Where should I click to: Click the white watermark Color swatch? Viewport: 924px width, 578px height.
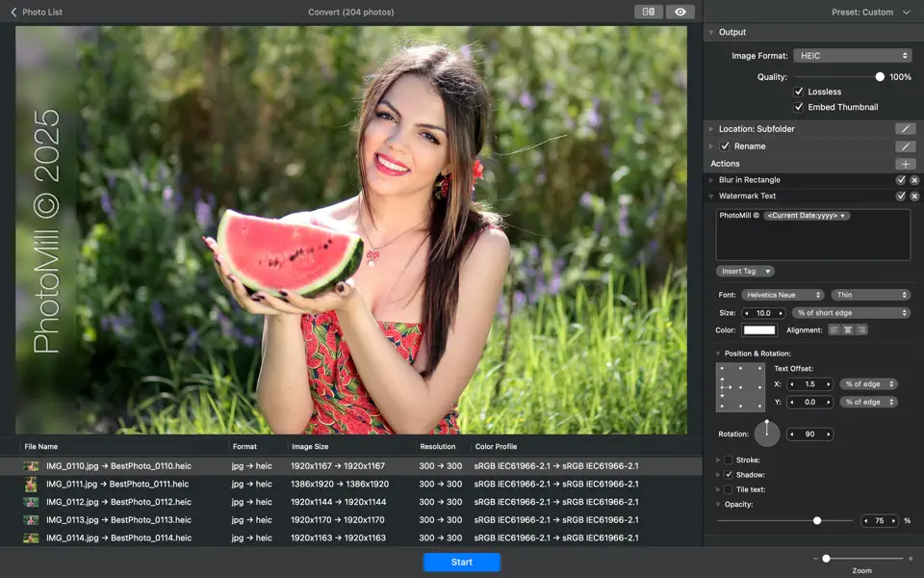[759, 329]
